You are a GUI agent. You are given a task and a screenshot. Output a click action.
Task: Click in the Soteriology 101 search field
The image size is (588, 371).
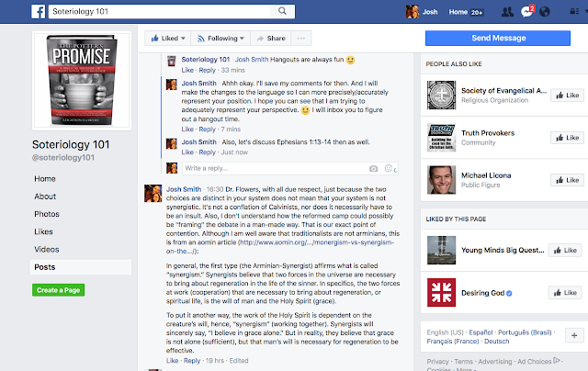(x=159, y=11)
